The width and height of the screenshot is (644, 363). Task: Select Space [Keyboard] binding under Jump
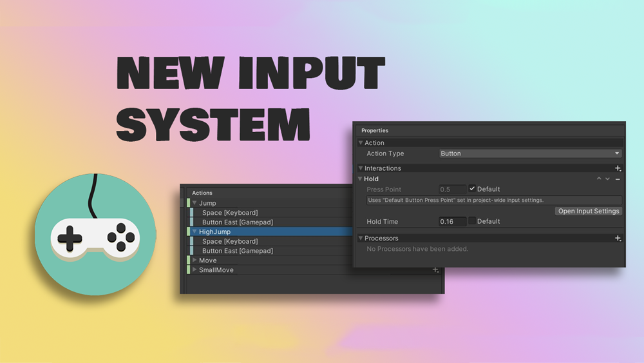230,213
